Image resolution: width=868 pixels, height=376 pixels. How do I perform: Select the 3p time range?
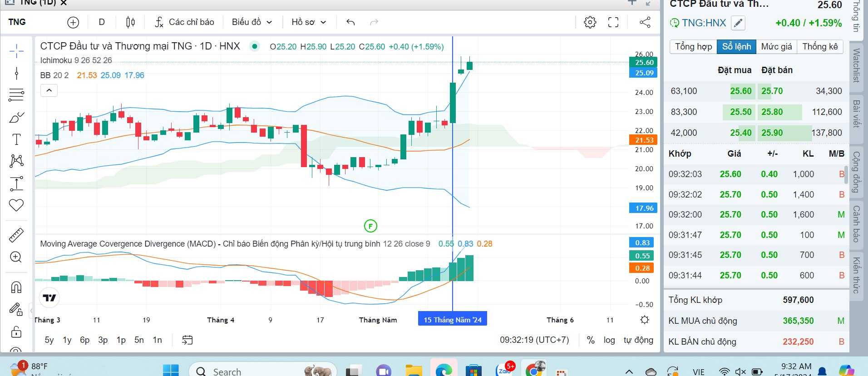[103, 340]
